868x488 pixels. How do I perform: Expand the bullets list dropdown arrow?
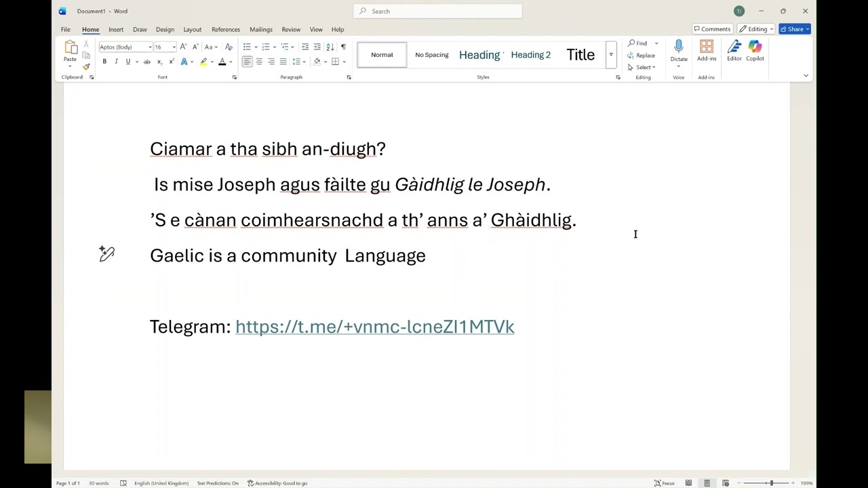(x=256, y=47)
